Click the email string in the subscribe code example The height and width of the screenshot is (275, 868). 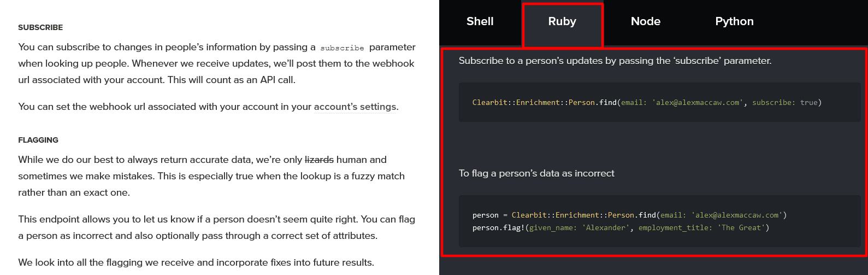click(698, 103)
